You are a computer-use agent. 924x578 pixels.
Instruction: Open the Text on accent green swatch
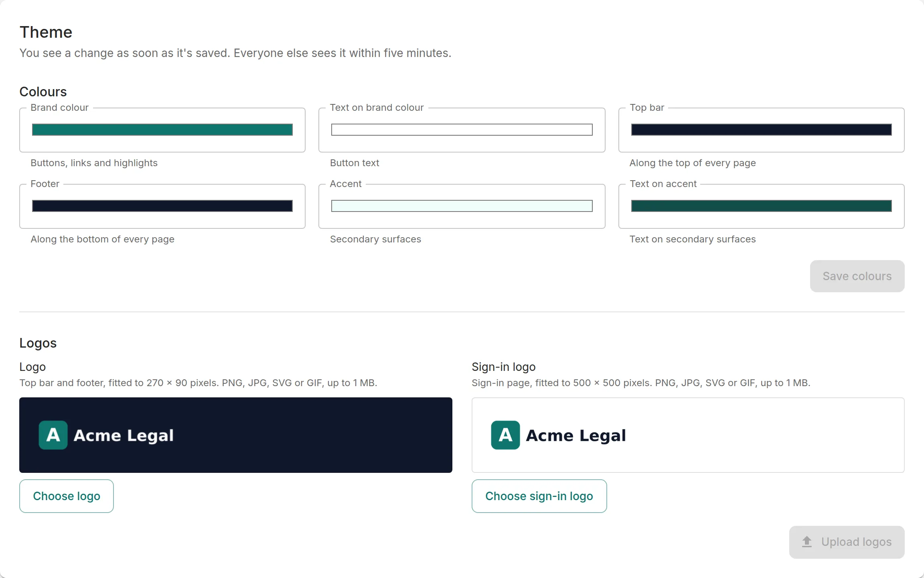761,206
